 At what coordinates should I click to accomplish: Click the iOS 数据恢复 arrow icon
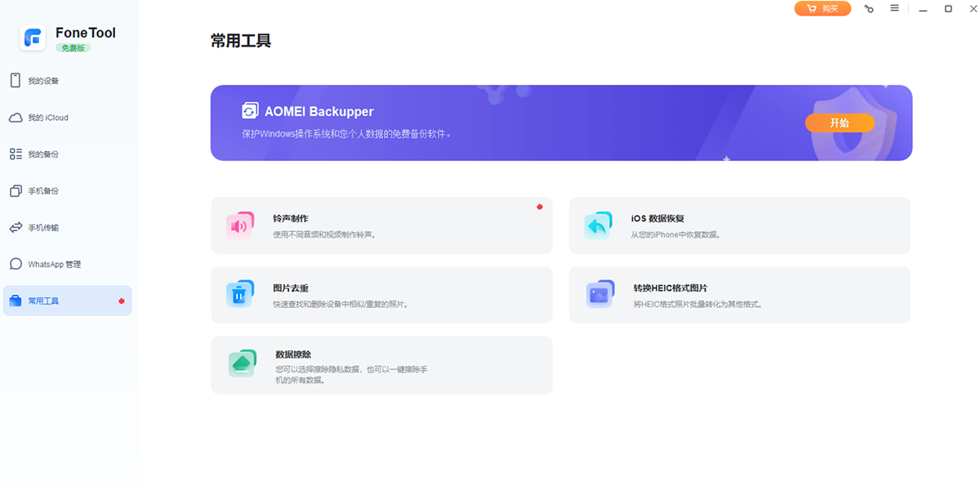tap(598, 225)
